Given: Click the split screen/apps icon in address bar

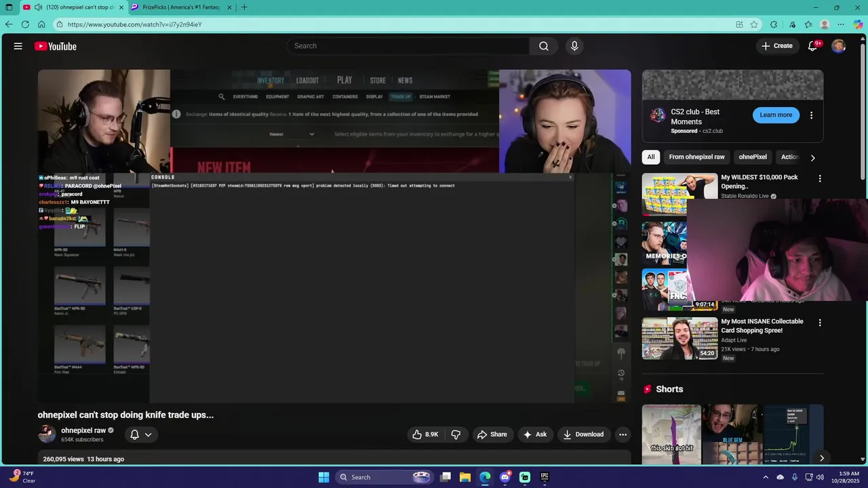Looking at the screenshot, I should point(739,24).
